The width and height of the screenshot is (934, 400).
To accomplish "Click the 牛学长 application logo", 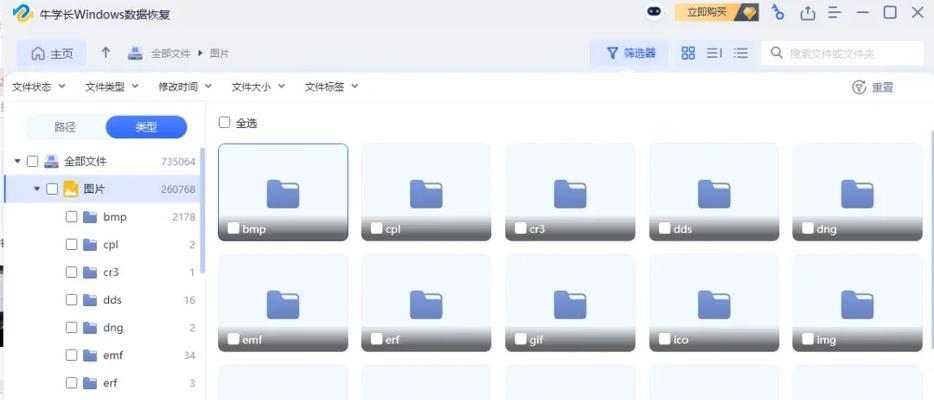I will (x=23, y=13).
